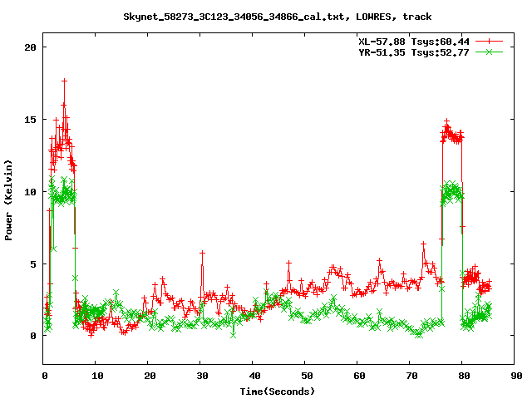Click the red legend line sample
The image size is (532, 399).
(x=489, y=42)
